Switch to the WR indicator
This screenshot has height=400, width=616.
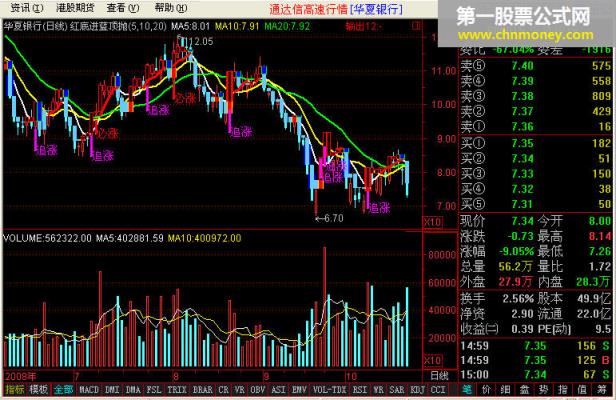(378, 389)
